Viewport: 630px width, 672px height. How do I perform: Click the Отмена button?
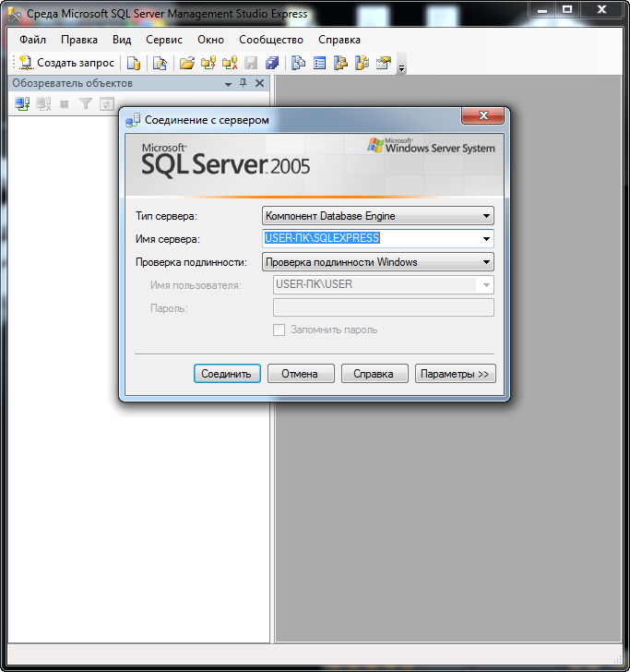301,374
